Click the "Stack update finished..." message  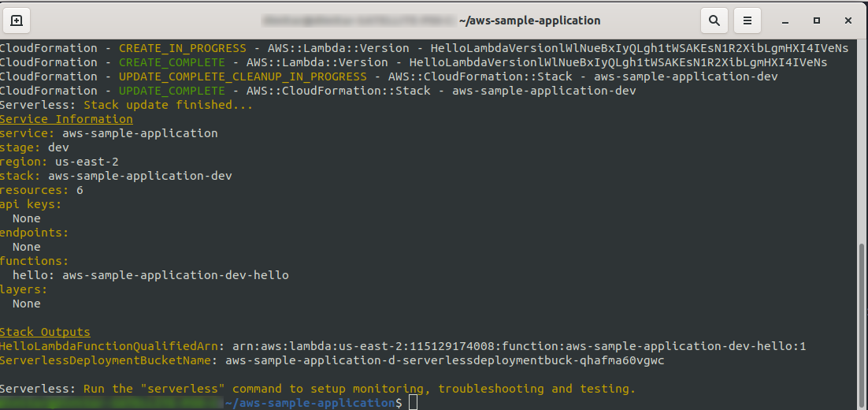pyautogui.click(x=168, y=105)
